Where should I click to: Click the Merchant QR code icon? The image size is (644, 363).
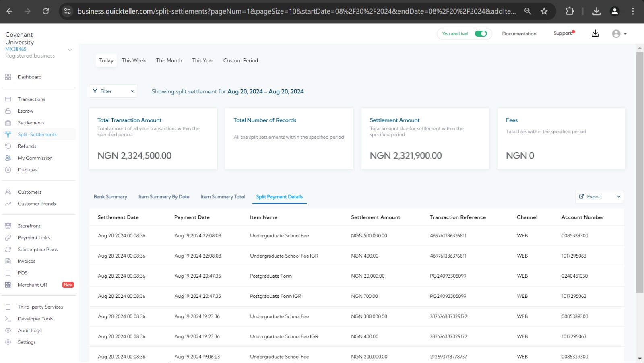coord(8,285)
